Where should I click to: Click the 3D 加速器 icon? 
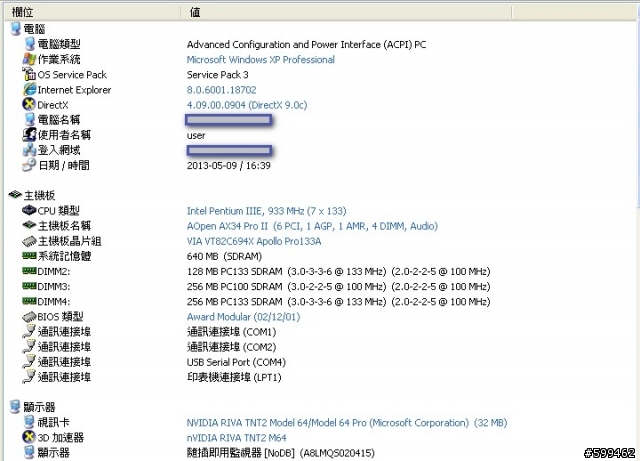pyautogui.click(x=29, y=437)
